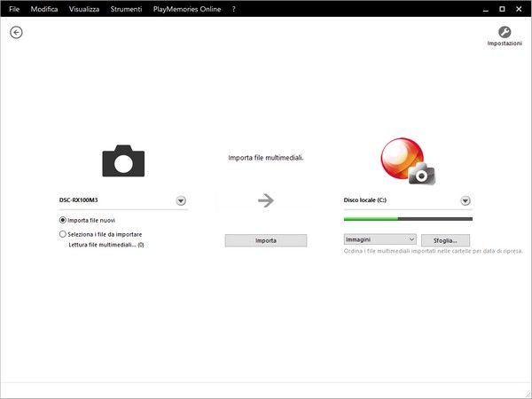Open Impostazioni wrench settings
The image size is (532, 399).
pyautogui.click(x=505, y=33)
